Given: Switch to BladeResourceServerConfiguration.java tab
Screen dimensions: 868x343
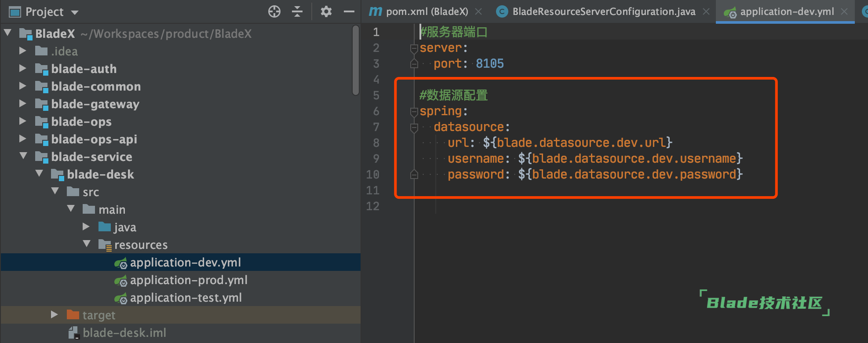Looking at the screenshot, I should (x=604, y=11).
